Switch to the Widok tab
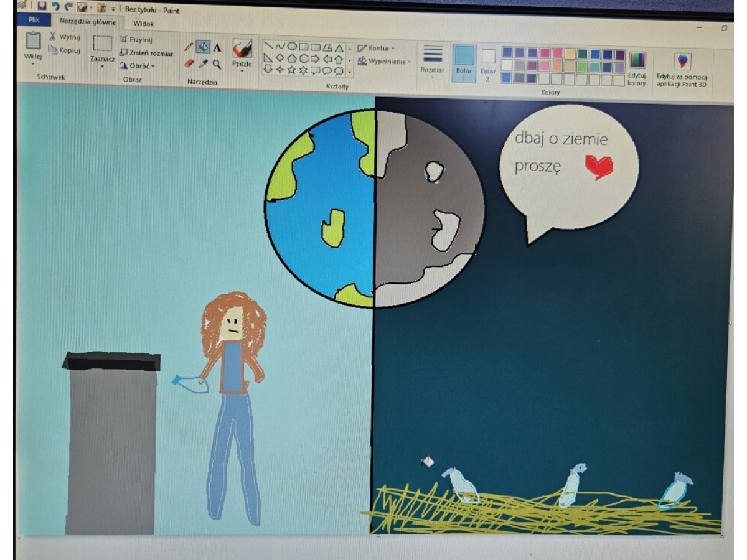Viewport: 747px width, 560px height. 143,24
